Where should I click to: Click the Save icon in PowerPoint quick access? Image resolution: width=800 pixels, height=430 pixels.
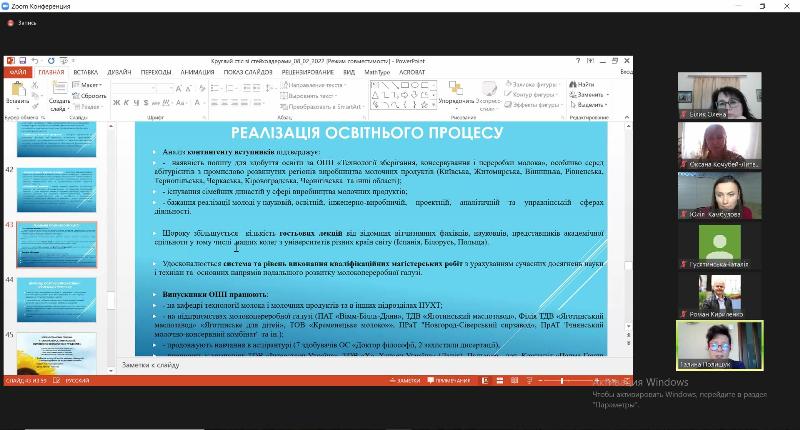pos(22,61)
